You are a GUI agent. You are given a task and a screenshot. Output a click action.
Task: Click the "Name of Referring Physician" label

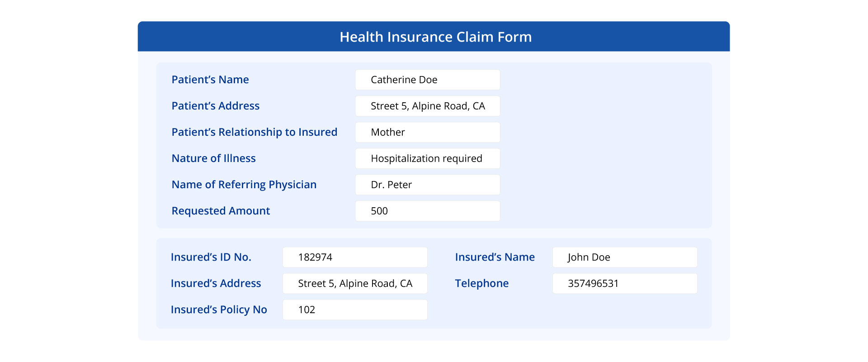244,185
